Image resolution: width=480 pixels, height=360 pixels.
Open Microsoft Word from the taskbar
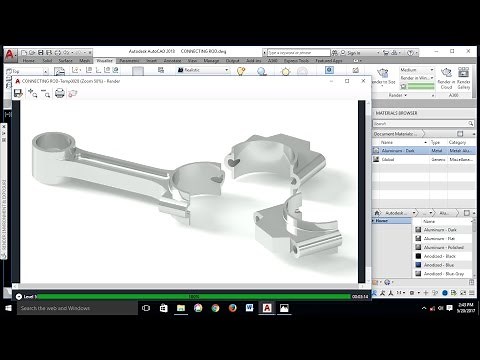[249, 308]
